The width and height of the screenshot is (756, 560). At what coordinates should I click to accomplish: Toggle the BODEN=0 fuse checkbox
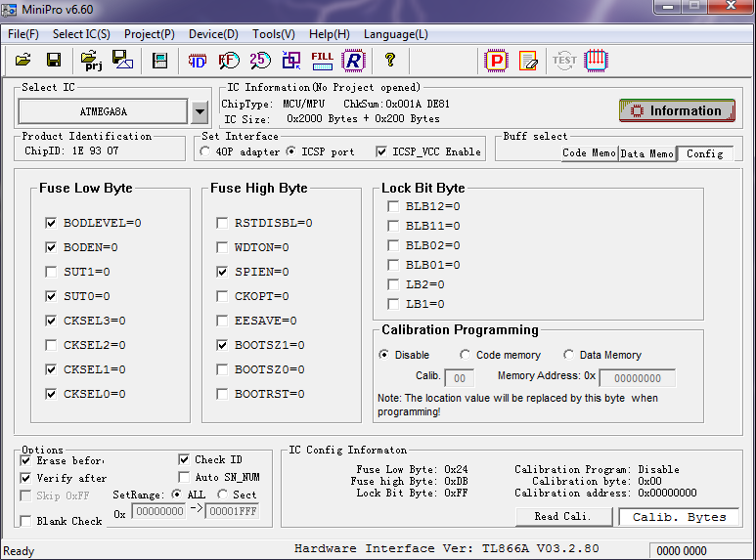51,247
